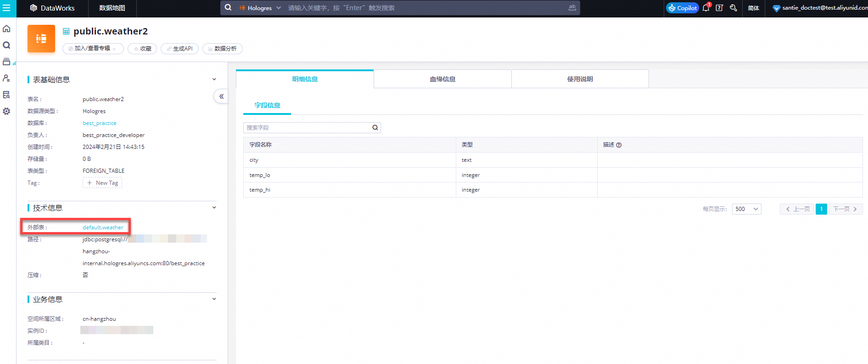Click the 生成API button
The width and height of the screenshot is (868, 364).
[179, 49]
